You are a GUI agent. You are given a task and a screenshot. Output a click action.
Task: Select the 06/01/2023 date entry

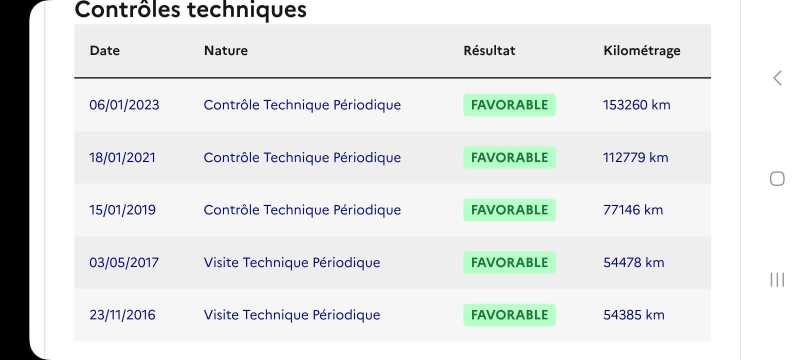[x=124, y=105]
